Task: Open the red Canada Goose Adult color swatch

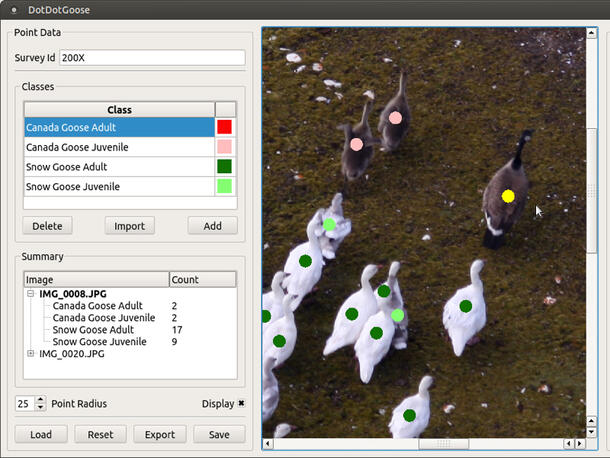Action: (x=224, y=127)
